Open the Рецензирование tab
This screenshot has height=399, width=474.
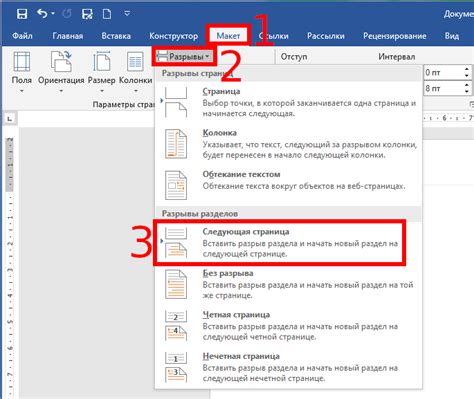tap(395, 36)
